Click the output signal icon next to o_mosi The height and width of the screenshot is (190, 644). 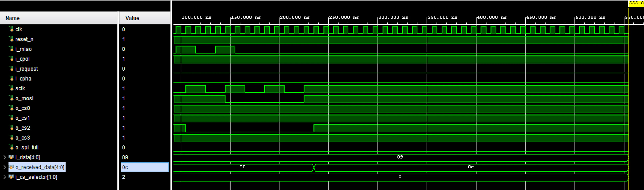click(x=12, y=98)
